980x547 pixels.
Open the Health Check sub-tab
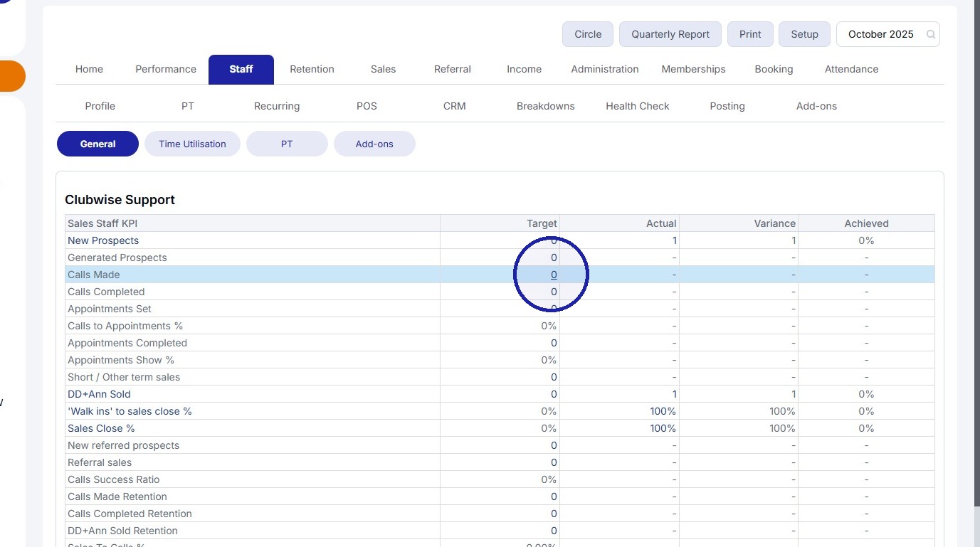pyautogui.click(x=638, y=106)
